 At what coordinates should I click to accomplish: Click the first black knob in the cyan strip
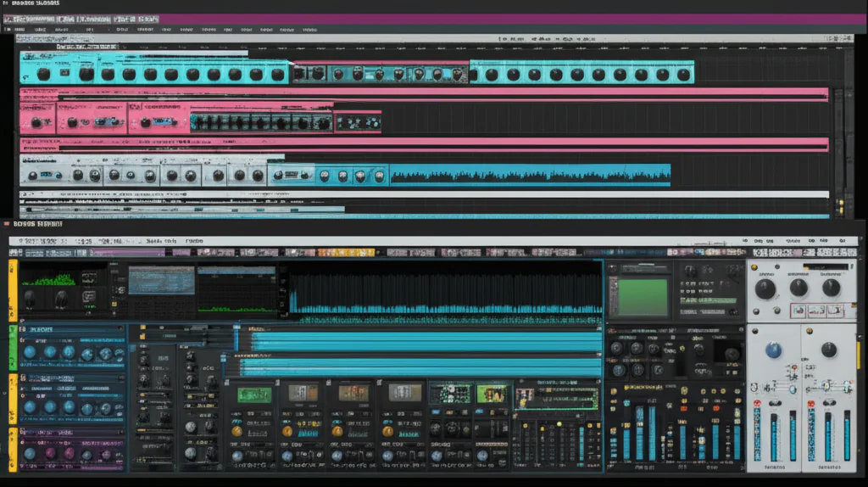point(44,74)
